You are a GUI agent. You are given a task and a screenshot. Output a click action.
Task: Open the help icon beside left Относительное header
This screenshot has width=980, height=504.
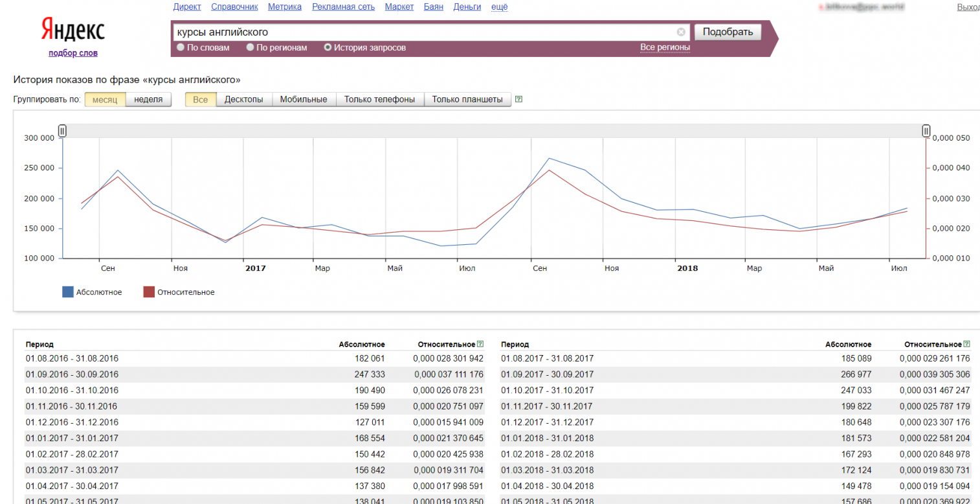[x=480, y=344]
